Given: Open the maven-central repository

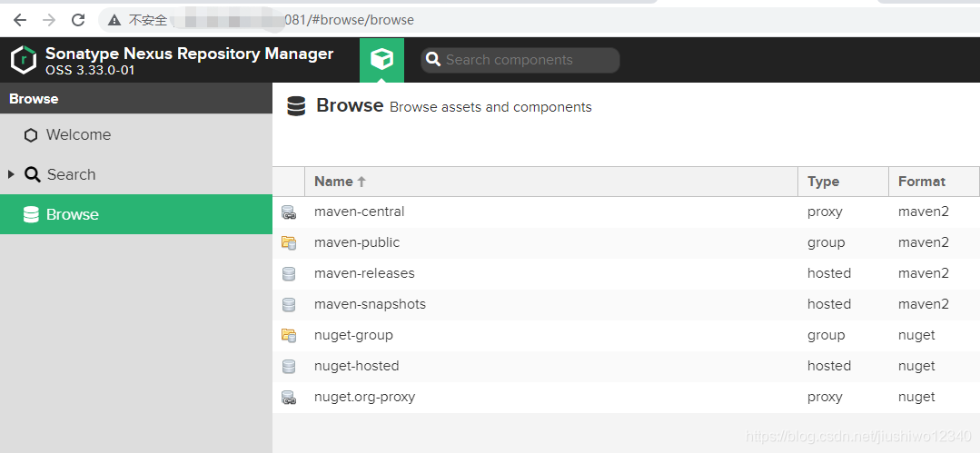Looking at the screenshot, I should point(360,212).
